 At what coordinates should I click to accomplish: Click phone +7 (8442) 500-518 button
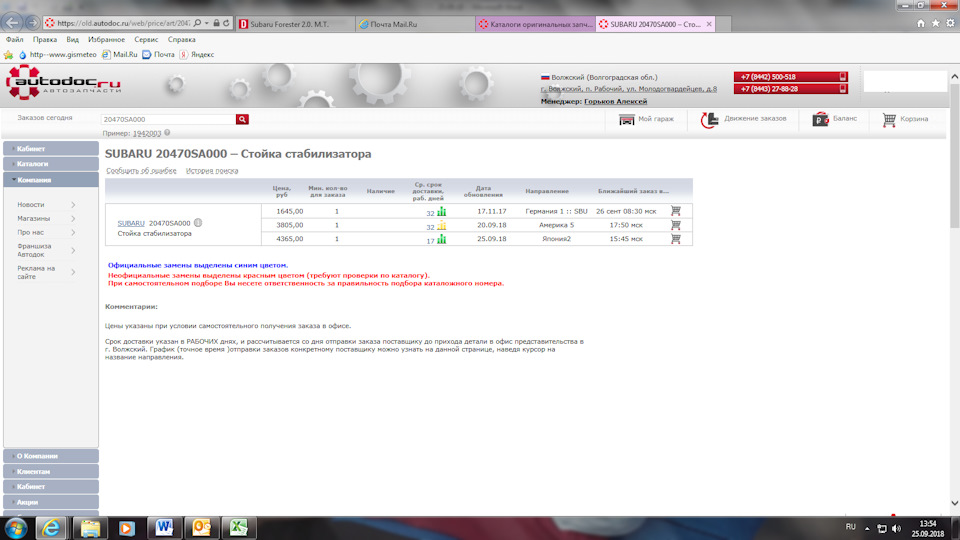pyautogui.click(x=790, y=77)
